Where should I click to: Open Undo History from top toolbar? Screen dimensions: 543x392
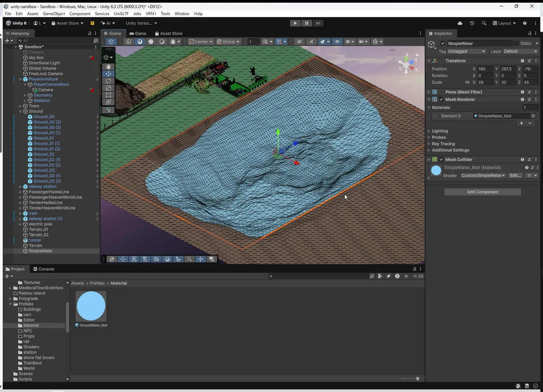tap(472, 23)
